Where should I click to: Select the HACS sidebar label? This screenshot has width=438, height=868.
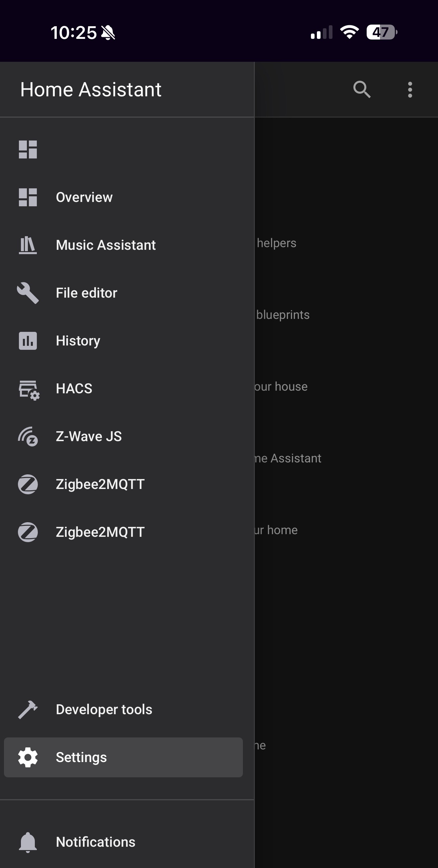pyautogui.click(x=74, y=389)
